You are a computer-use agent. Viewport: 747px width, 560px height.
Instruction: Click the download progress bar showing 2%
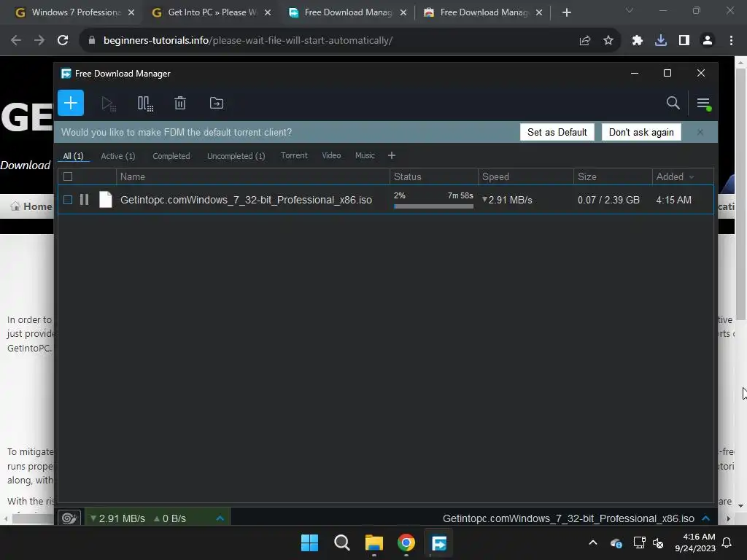click(x=433, y=206)
